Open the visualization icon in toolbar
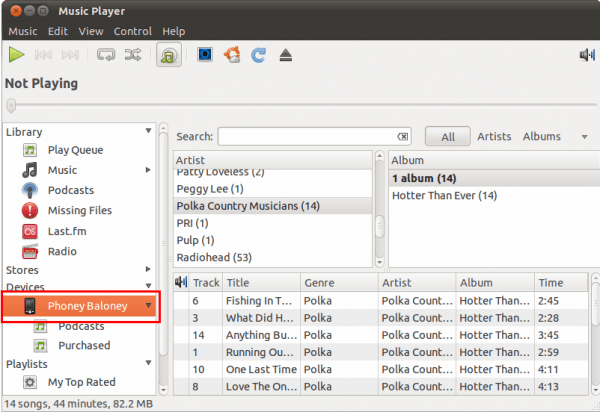600x412 pixels. (x=205, y=55)
